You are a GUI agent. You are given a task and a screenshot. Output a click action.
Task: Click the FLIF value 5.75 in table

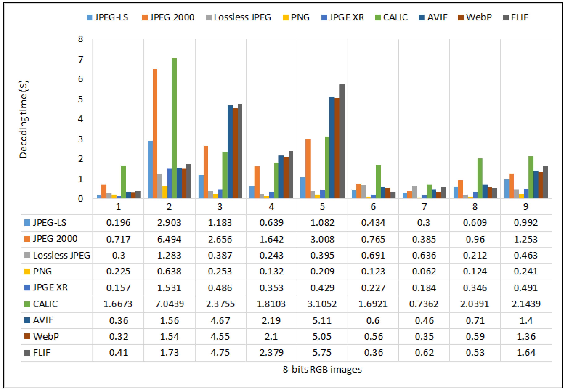[x=322, y=353]
